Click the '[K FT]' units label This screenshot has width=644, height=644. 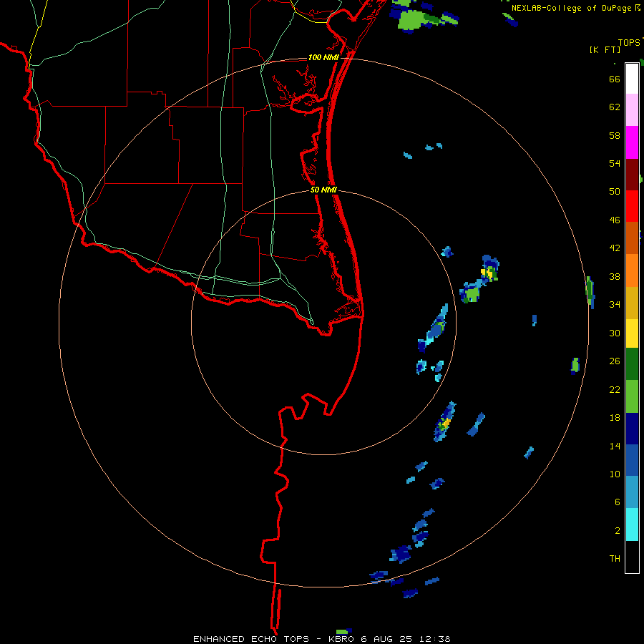(605, 50)
